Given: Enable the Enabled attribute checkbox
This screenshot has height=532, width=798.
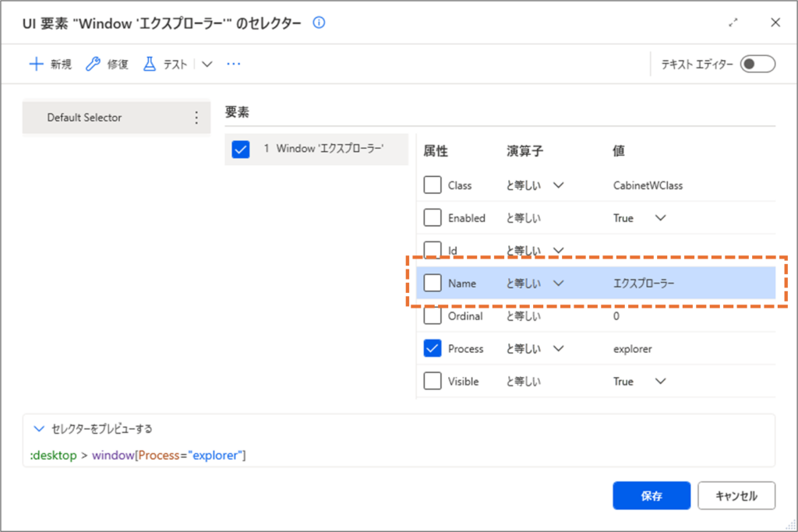Looking at the screenshot, I should [432, 217].
